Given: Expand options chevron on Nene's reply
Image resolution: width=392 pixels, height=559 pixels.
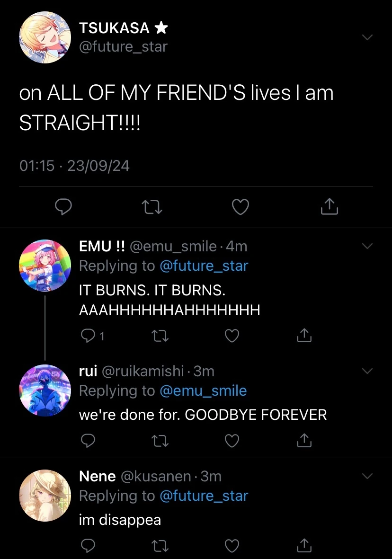Looking at the screenshot, I should [x=367, y=476].
